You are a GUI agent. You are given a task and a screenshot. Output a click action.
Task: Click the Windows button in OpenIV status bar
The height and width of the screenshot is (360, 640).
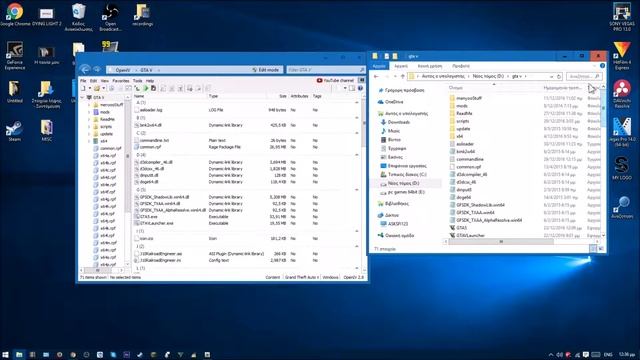[x=330, y=277]
